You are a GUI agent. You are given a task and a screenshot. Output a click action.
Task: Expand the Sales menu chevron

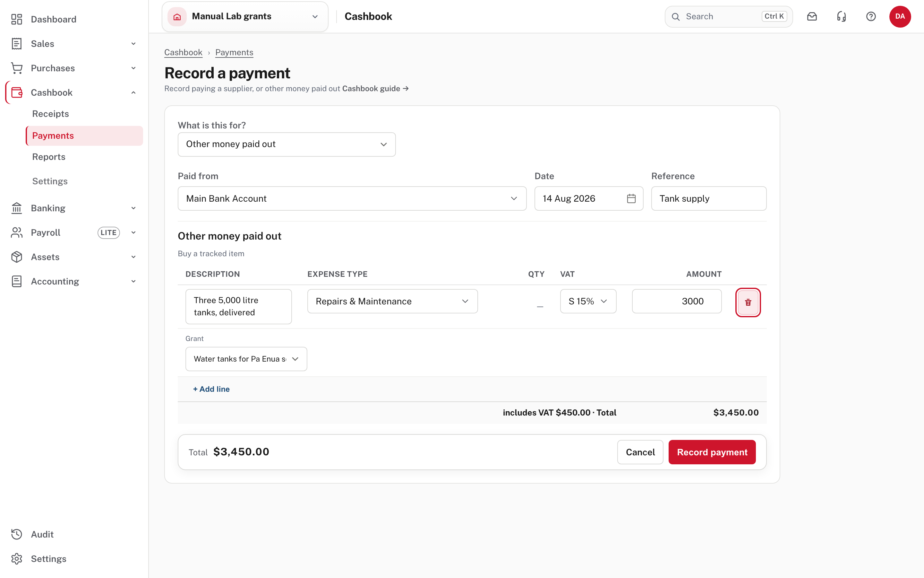133,44
